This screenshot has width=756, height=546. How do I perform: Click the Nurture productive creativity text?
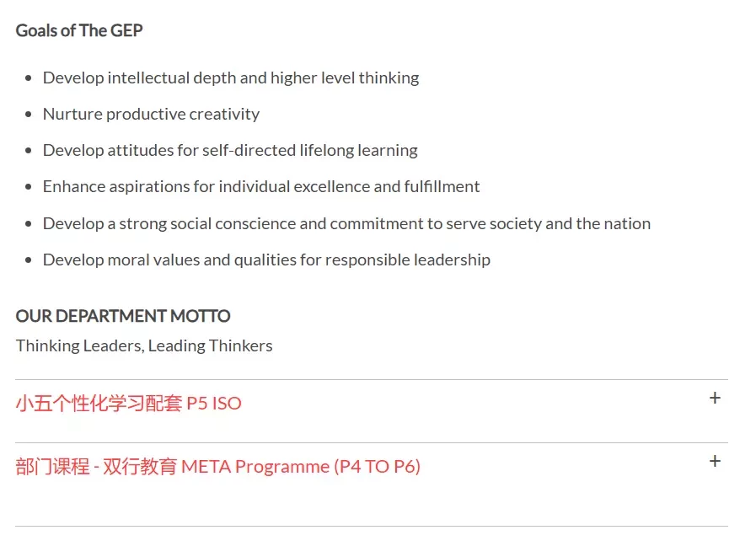(x=152, y=115)
